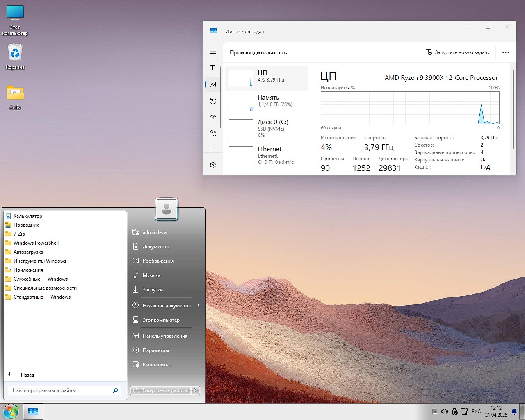Image resolution: width=525 pixels, height=420 pixels.
Task: Open the App history clock icon in Task Manager
Action: coord(213,101)
